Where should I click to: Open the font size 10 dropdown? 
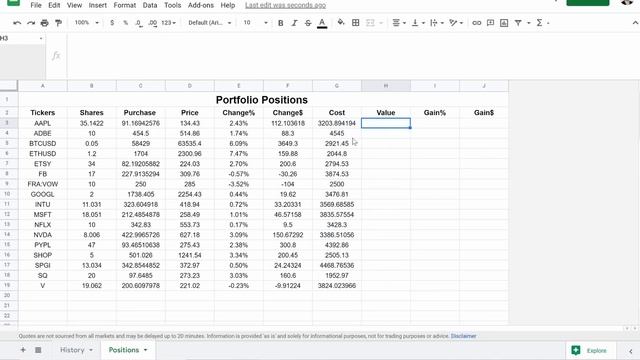point(255,23)
